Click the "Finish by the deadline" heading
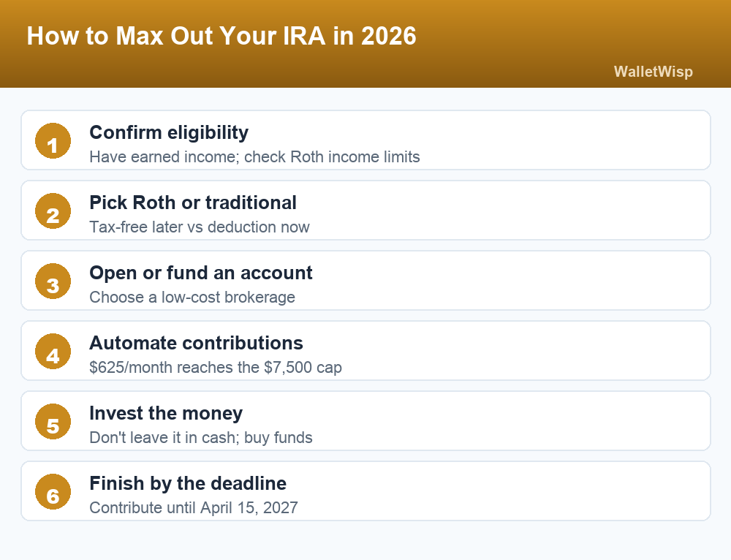731x560 pixels. pos(188,483)
